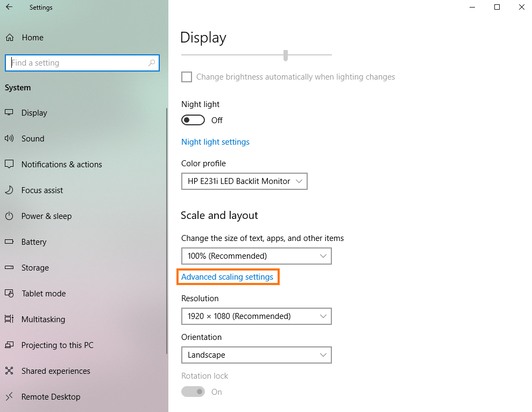Screen dimensions: 532x412
Task: Click the back arrow icon in Settings
Action: pos(9,7)
